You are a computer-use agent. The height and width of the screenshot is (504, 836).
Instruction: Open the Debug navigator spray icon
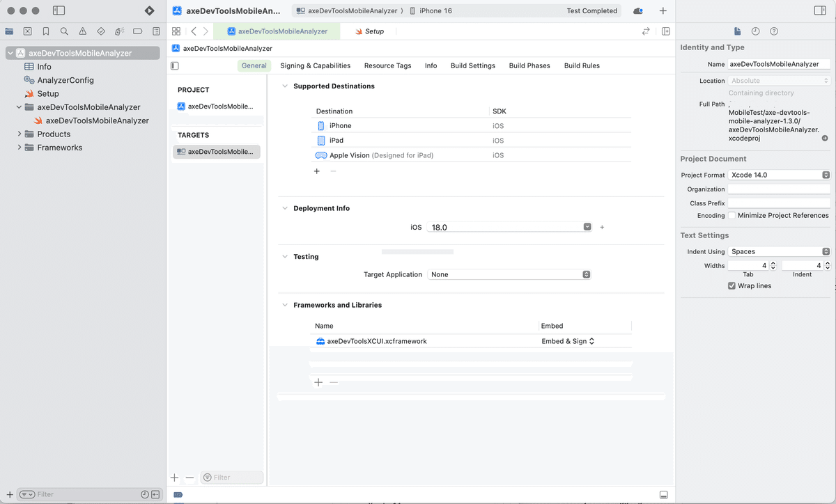[120, 31]
